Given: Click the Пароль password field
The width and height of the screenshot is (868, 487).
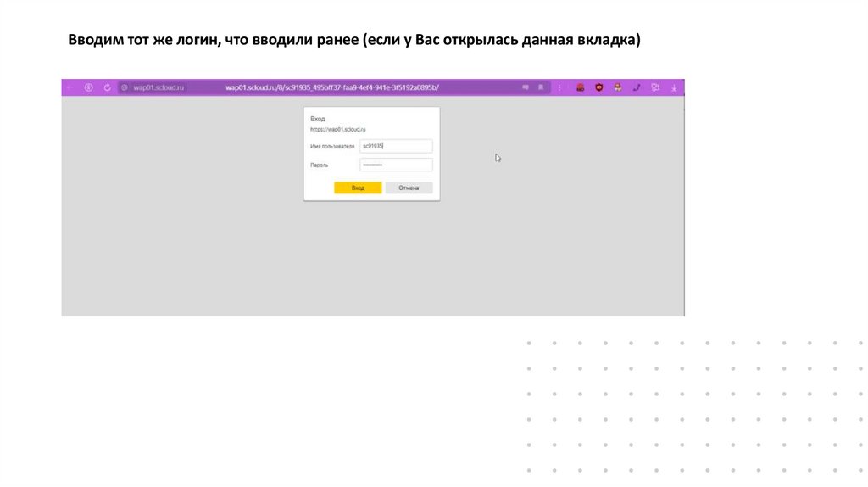Looking at the screenshot, I should [x=396, y=165].
